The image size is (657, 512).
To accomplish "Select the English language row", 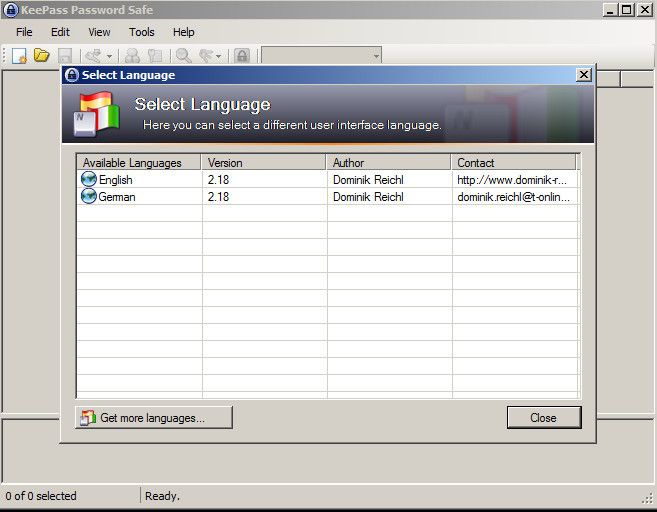I will coord(328,179).
